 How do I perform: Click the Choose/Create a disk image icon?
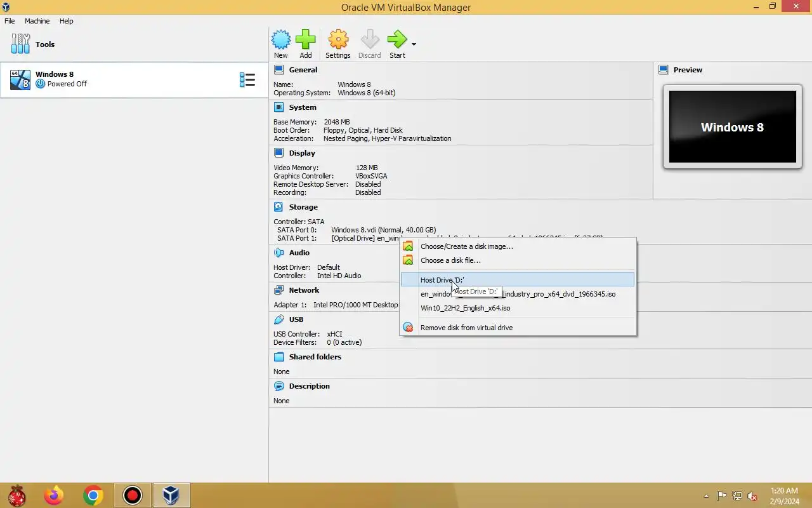[408, 246]
